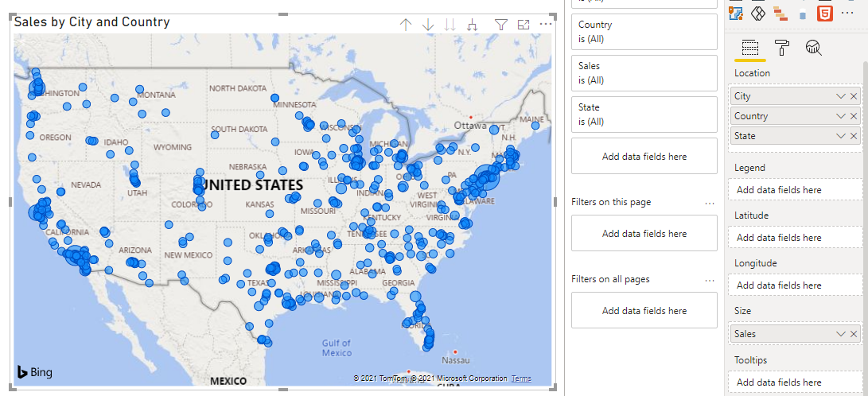Select drop zone below State filter card
Image resolution: width=868 pixels, height=396 pixels.
click(x=644, y=156)
